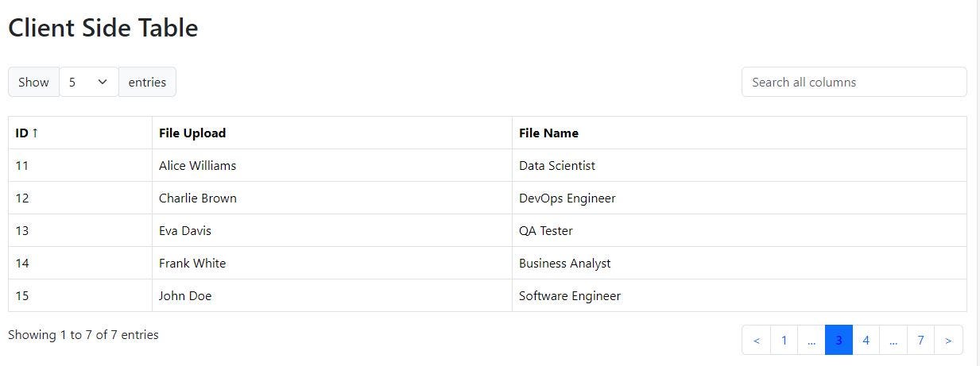Select page 3 in pagination
Viewport: 980px width, 366px height.
(x=839, y=341)
